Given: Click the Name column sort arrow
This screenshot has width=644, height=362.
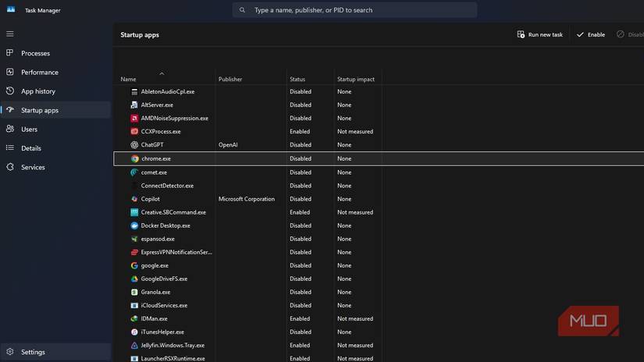Looking at the screenshot, I should tap(162, 73).
